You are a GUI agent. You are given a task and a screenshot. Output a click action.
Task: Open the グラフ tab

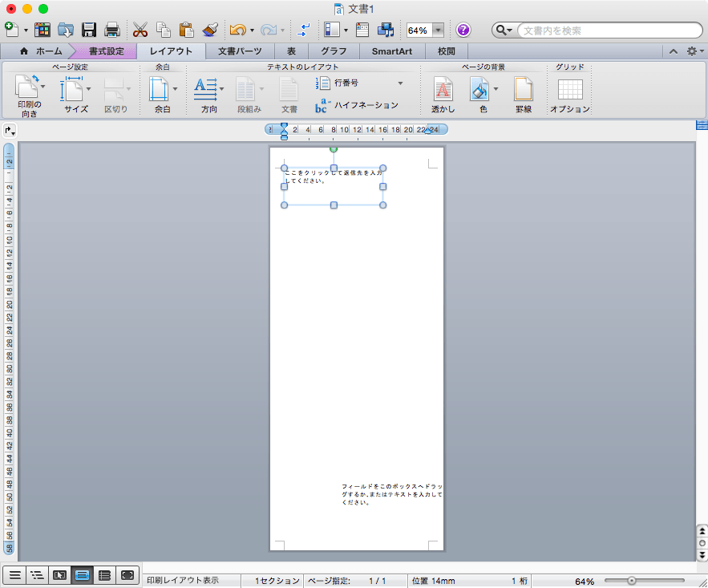point(334,51)
